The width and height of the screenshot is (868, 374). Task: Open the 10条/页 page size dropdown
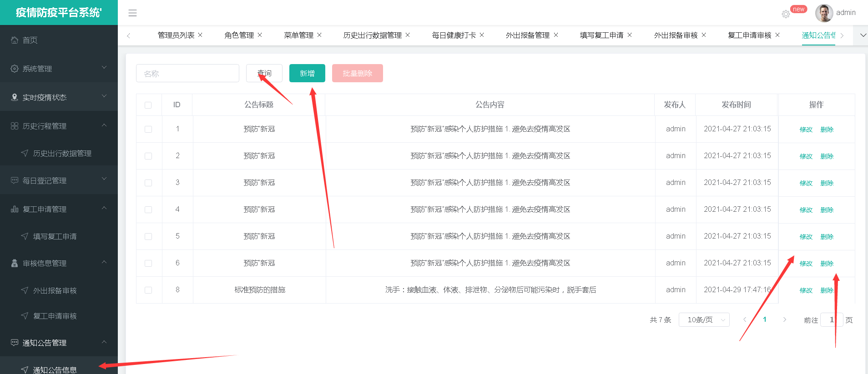coord(704,319)
